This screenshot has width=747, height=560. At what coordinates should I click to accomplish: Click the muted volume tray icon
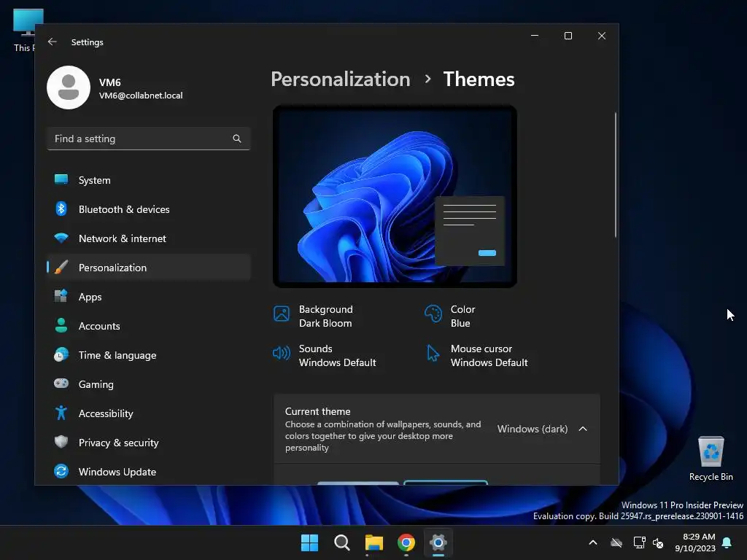coord(658,542)
